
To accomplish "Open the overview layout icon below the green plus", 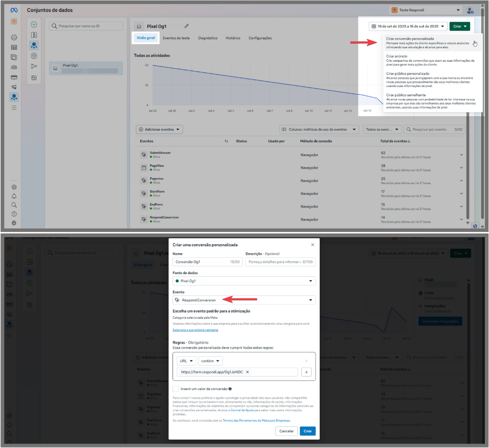I will (34, 35).
